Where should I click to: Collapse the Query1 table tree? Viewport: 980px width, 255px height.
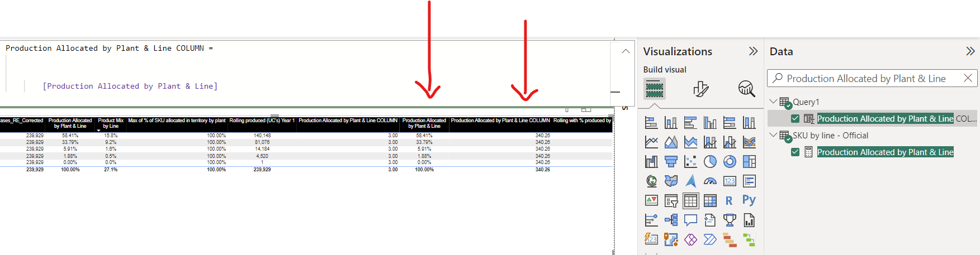coord(774,102)
